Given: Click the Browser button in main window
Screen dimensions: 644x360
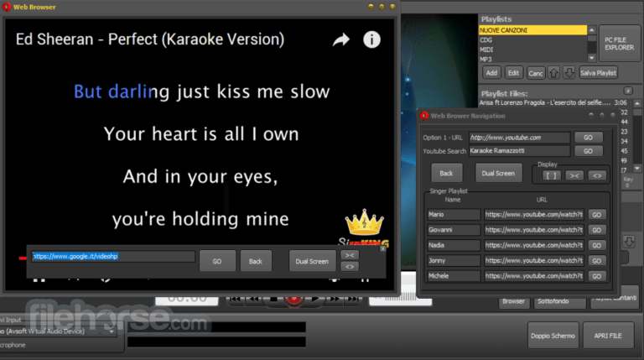Looking at the screenshot, I should [x=513, y=301].
